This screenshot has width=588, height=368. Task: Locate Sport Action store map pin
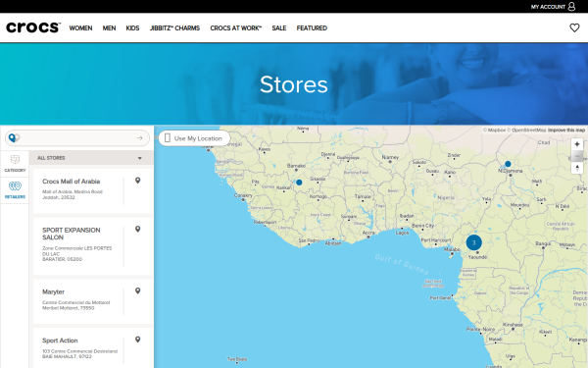tap(137, 340)
